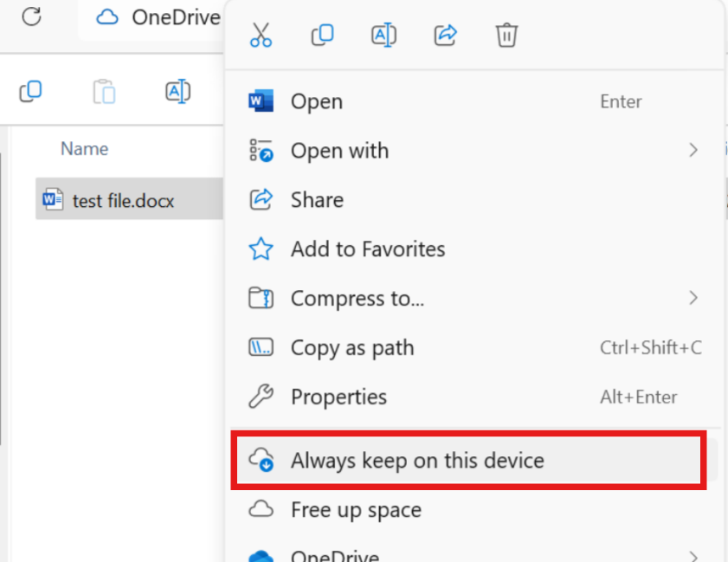Click the zip folder icon beside Compress to
Image resolution: width=728 pixels, height=562 pixels.
click(x=261, y=298)
